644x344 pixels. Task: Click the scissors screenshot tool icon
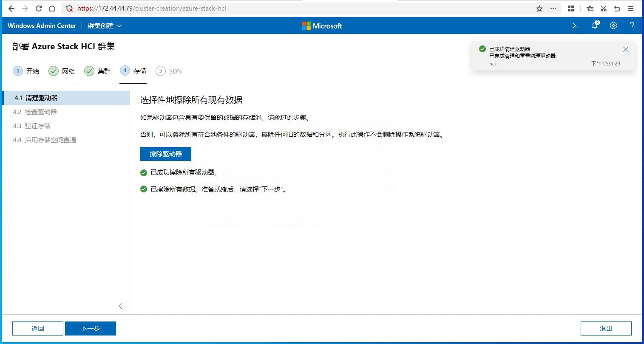[x=604, y=8]
